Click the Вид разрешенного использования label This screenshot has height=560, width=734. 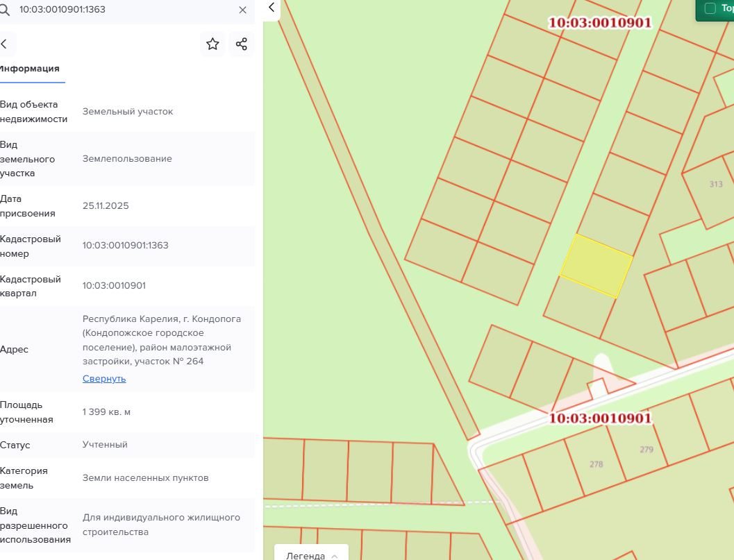[x=35, y=525]
